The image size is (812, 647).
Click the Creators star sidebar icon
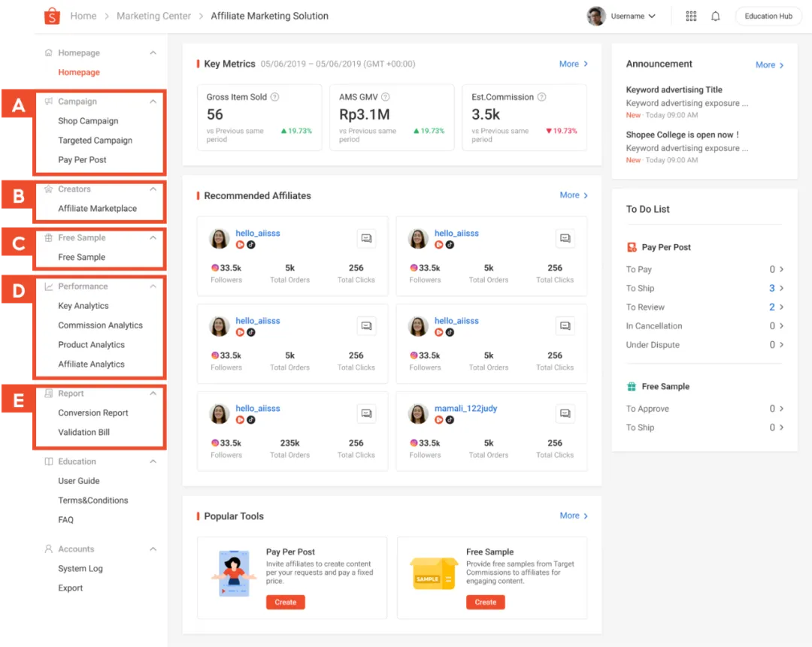(49, 189)
